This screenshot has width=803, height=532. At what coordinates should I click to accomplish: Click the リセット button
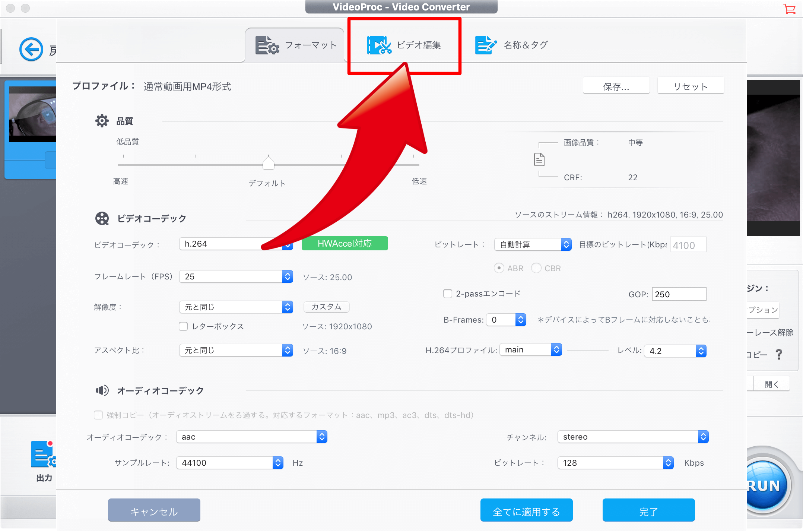click(x=691, y=86)
